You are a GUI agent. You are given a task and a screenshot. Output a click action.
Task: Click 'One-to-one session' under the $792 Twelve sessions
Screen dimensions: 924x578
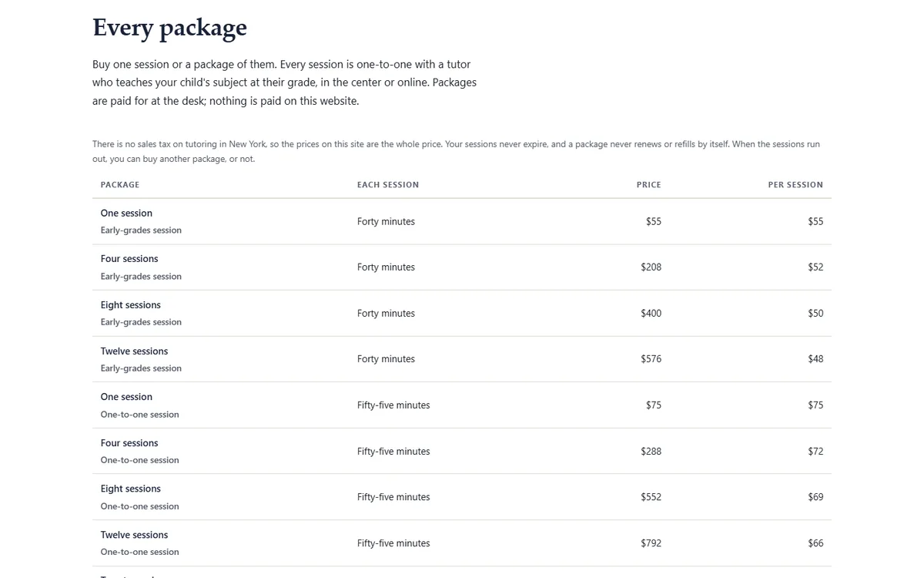[x=139, y=552]
